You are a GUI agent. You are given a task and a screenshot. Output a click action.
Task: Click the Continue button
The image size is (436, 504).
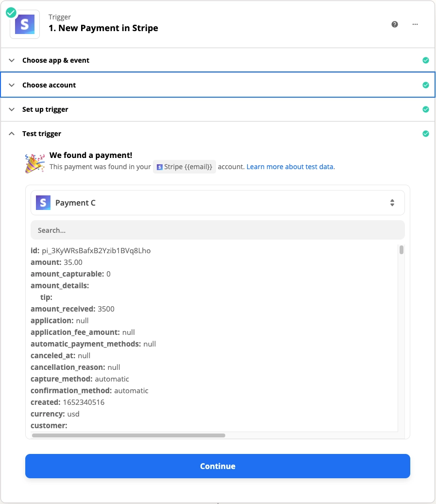click(x=218, y=466)
